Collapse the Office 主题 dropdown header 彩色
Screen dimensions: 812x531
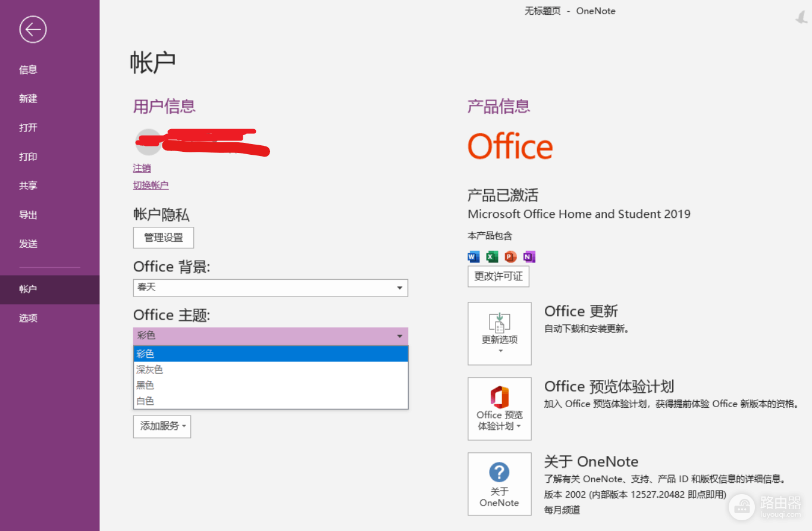tap(271, 336)
